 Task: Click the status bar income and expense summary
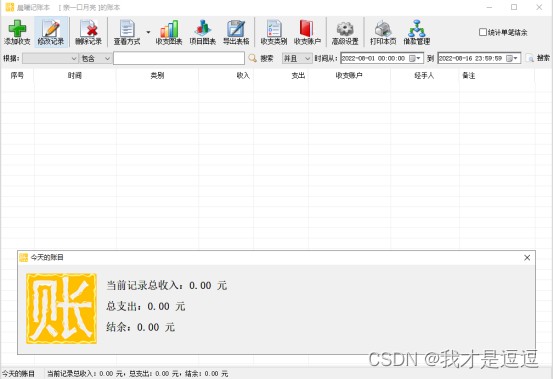click(138, 374)
